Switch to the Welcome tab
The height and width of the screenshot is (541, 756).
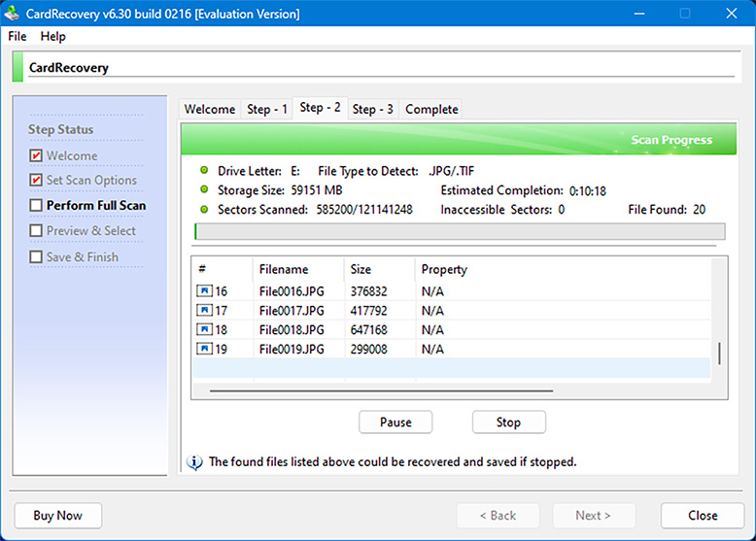coord(210,110)
